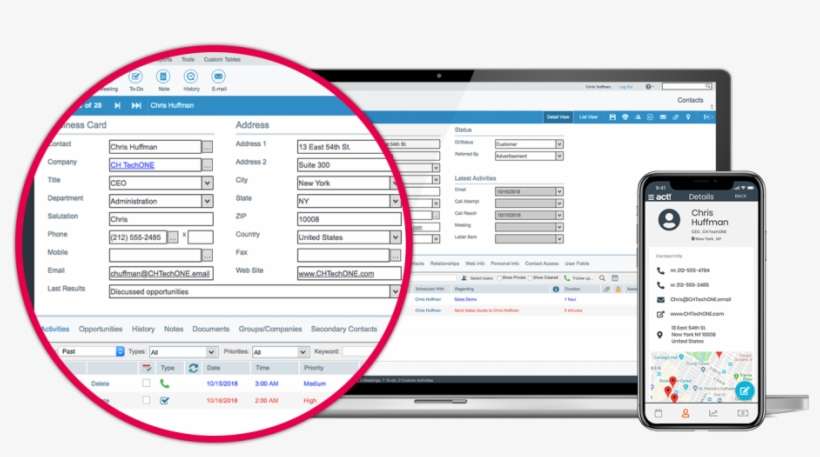Open the www.CHTechONE.com web site link

pos(336,273)
